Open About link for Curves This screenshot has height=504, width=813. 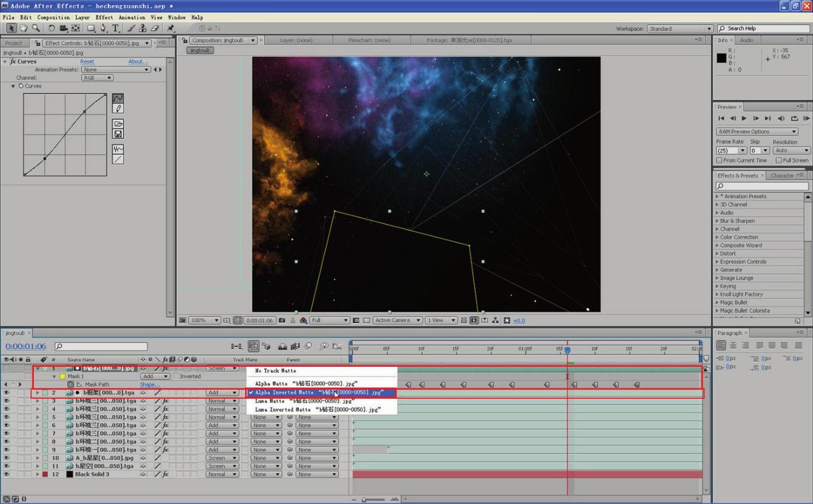(138, 62)
